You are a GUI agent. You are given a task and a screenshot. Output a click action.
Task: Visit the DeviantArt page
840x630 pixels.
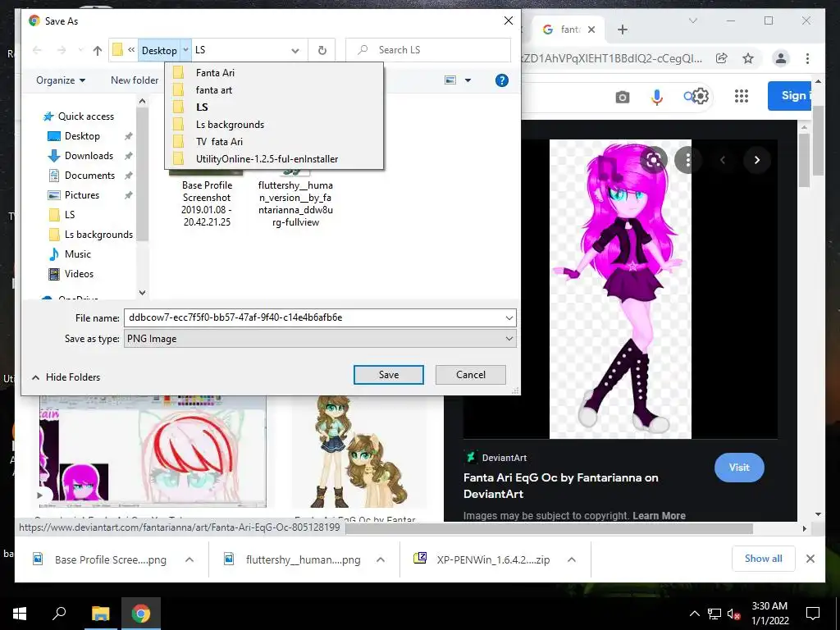click(x=739, y=467)
